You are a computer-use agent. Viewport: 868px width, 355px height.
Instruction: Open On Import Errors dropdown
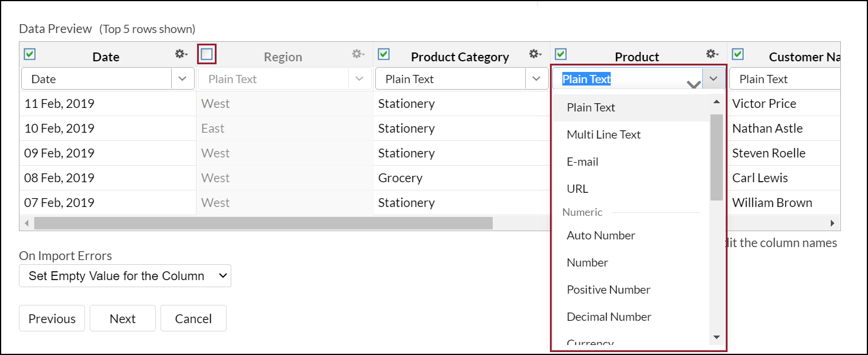pos(125,276)
